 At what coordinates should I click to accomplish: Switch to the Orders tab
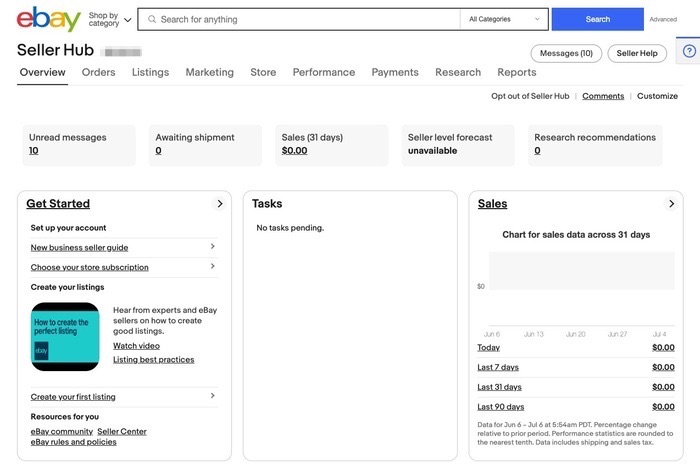[x=98, y=72]
